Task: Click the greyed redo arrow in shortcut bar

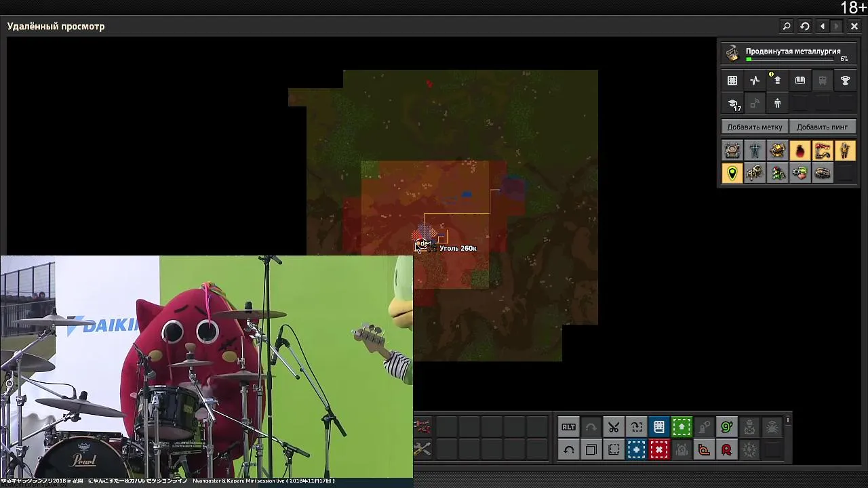Action: [591, 427]
